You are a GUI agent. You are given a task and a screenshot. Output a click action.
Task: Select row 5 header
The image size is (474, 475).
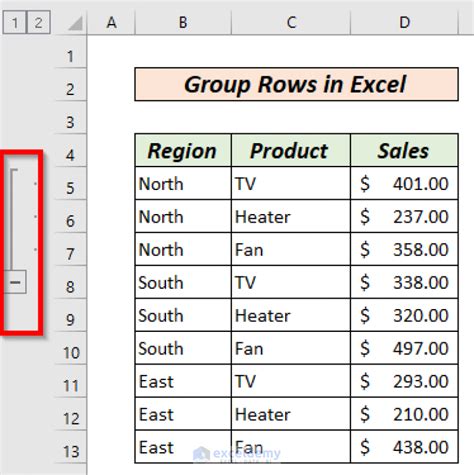tap(70, 184)
